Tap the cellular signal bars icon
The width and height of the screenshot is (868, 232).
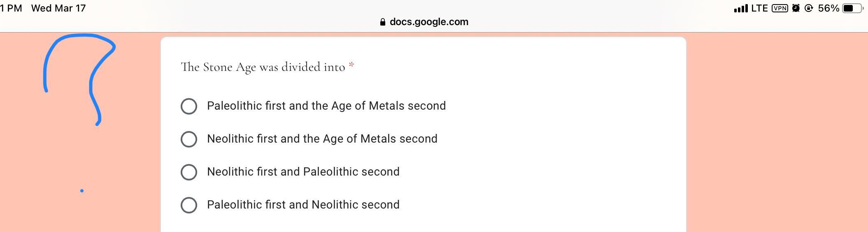tap(740, 9)
